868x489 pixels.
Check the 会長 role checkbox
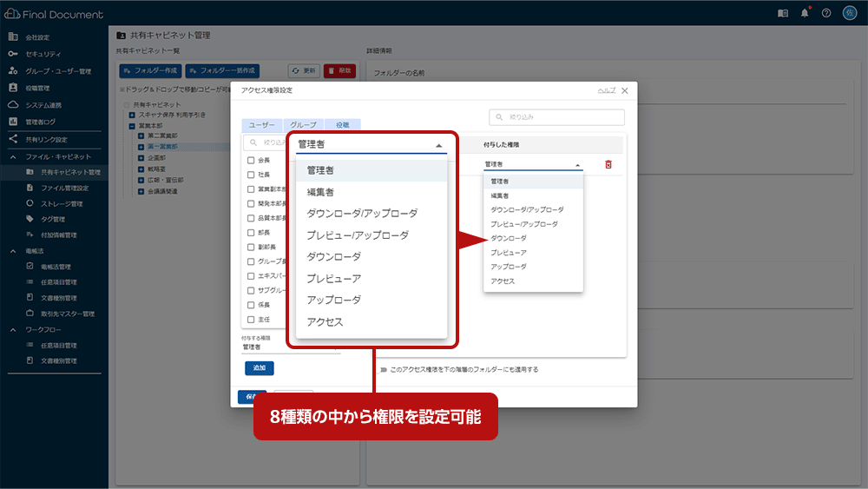[251, 160]
